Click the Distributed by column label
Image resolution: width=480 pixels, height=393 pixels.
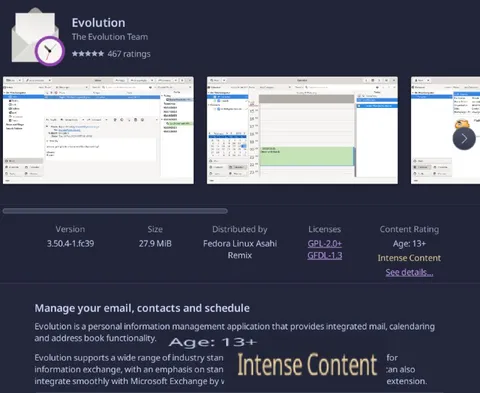[240, 229]
